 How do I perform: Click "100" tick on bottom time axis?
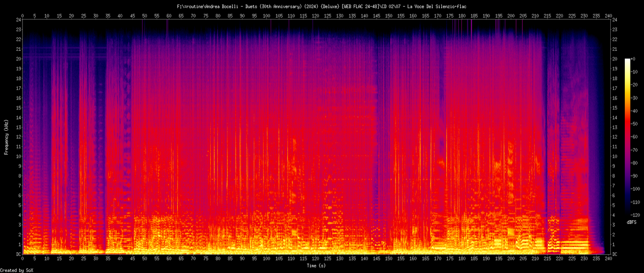[267, 259]
